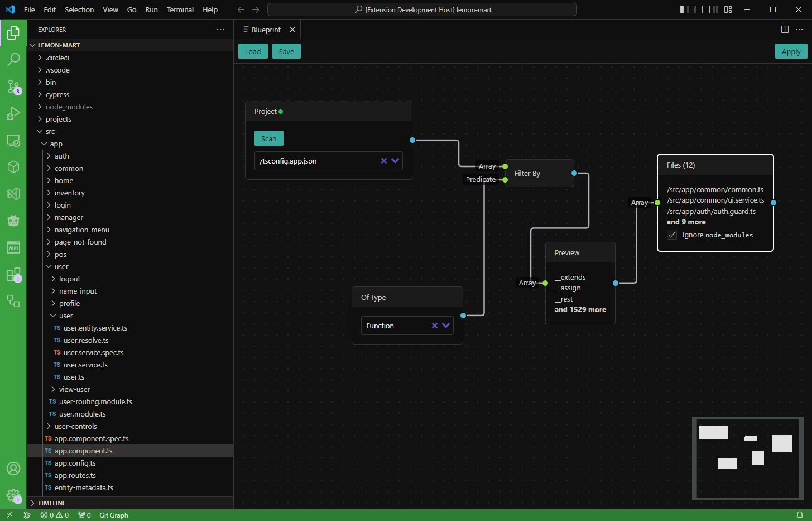
Task: Open user.service.ts file
Action: click(130, 365)
